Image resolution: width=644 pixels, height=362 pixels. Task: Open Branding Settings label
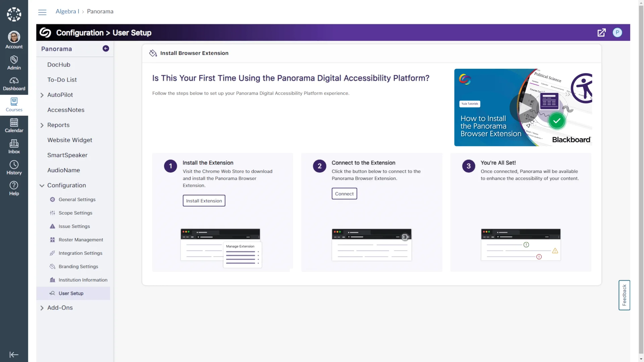pos(78,266)
